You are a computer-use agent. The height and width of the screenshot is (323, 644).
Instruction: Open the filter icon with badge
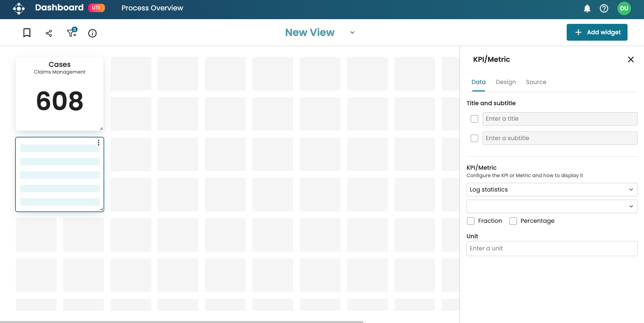tap(72, 33)
